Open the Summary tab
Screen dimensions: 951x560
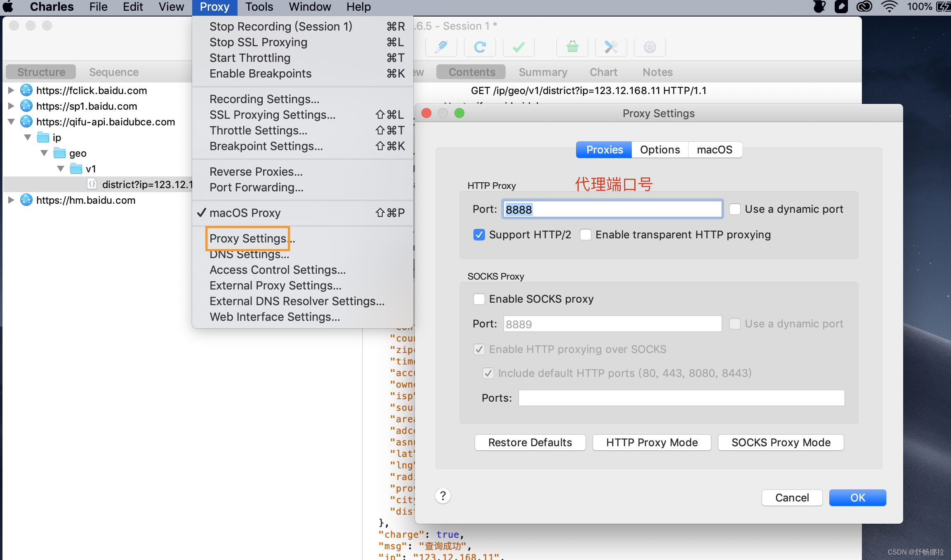[x=543, y=72]
